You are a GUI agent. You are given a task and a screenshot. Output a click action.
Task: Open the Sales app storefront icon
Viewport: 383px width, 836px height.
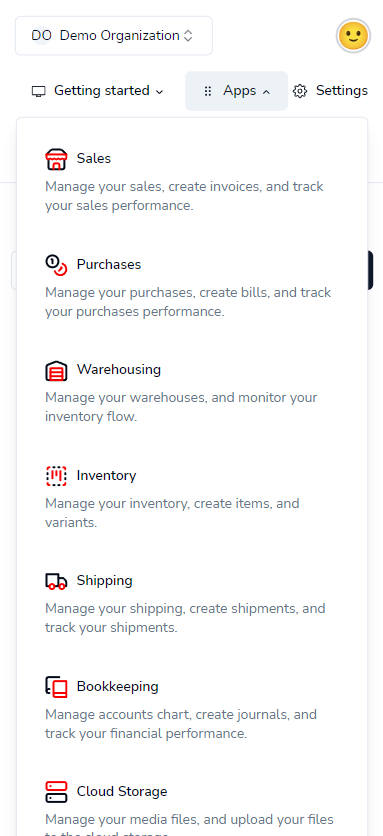click(x=56, y=159)
